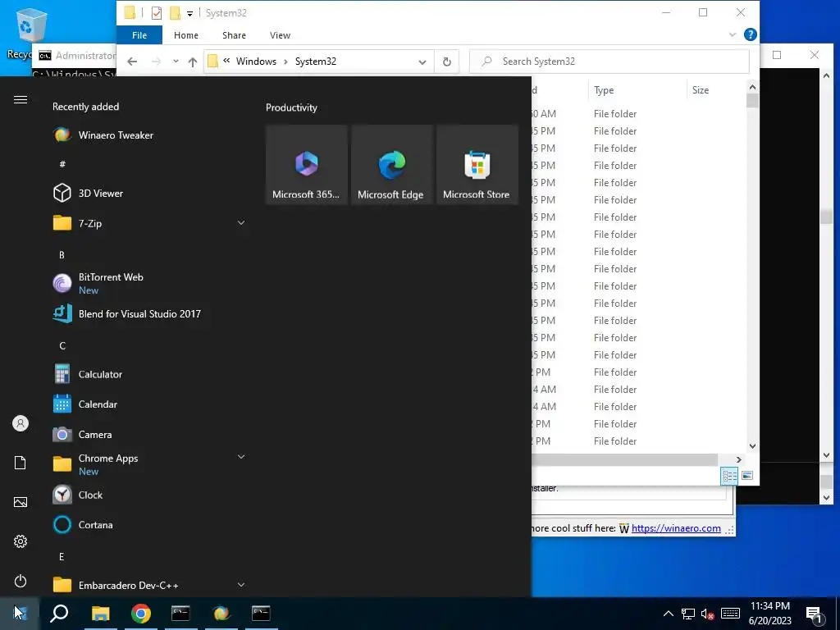This screenshot has width=840, height=630.
Task: Switch to large thumbnails view
Action: coord(746,476)
